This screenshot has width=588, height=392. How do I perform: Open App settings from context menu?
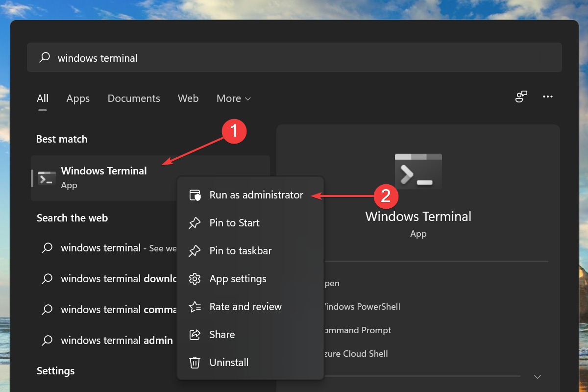pyautogui.click(x=250, y=279)
